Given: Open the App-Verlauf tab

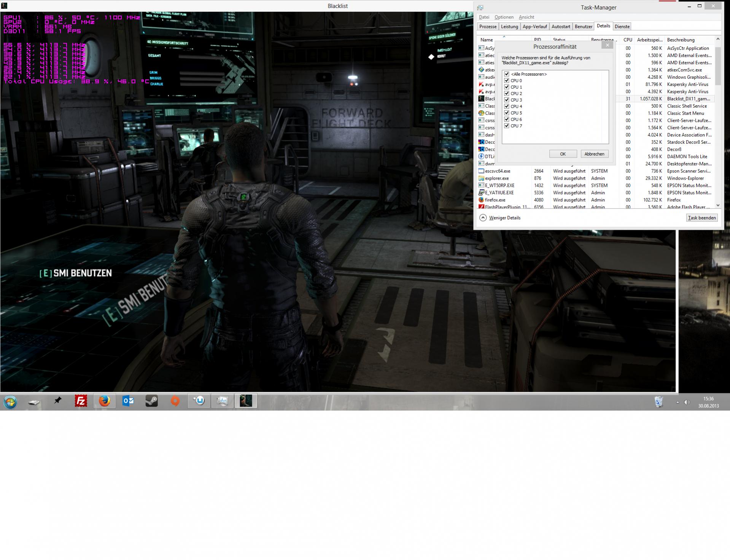Looking at the screenshot, I should [535, 27].
